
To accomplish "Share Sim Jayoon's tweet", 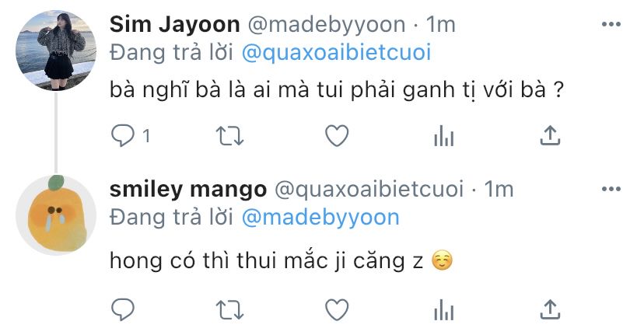I will pos(550,135).
